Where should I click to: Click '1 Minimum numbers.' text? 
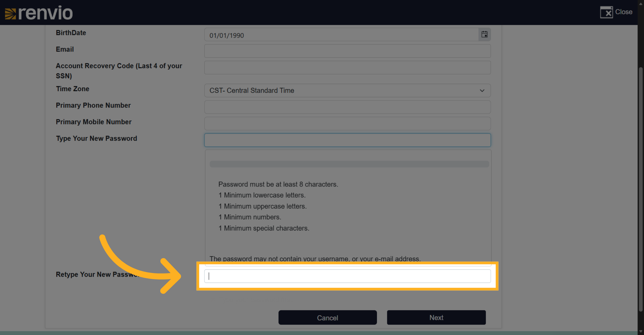point(250,217)
